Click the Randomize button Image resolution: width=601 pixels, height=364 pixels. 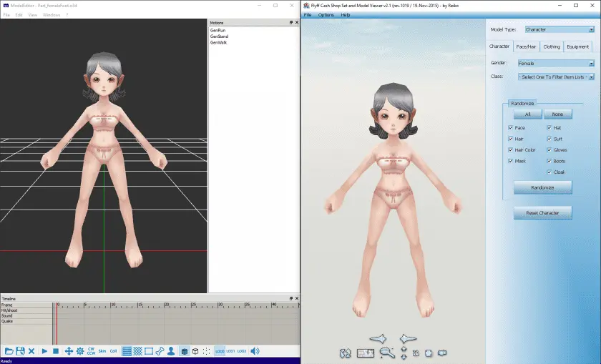(x=542, y=187)
